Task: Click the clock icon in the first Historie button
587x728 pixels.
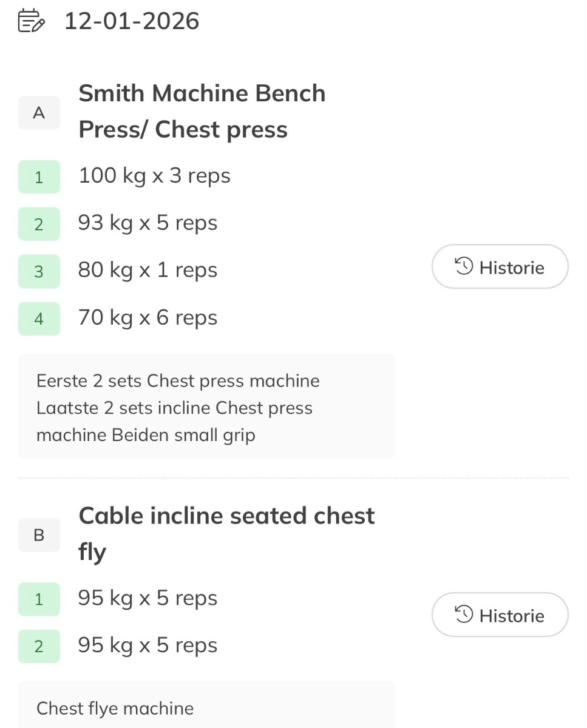Action: [464, 266]
